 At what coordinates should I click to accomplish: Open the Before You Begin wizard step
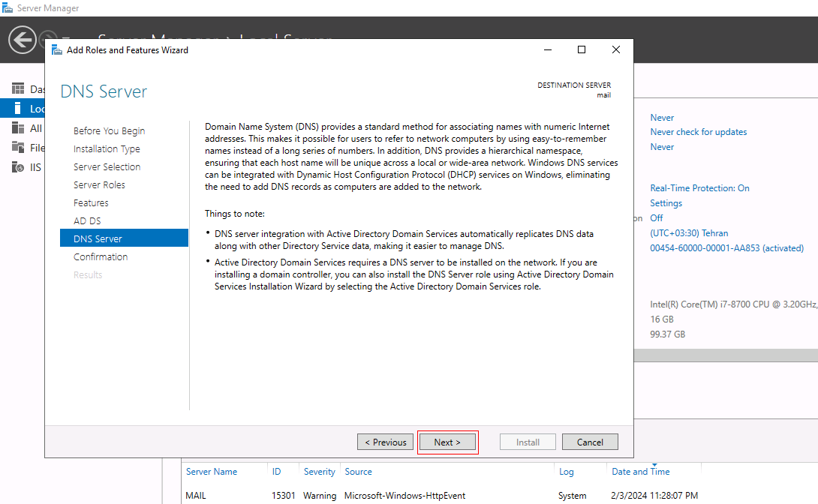click(x=109, y=130)
